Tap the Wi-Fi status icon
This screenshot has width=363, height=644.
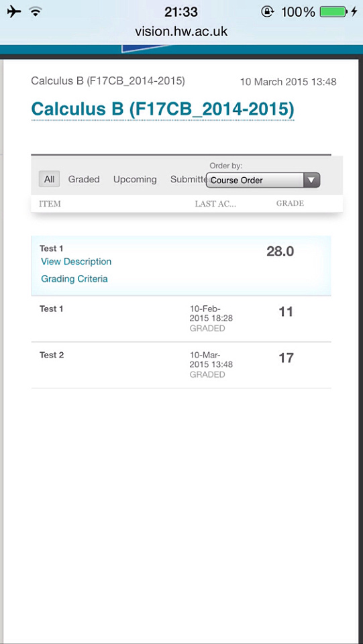(36, 12)
